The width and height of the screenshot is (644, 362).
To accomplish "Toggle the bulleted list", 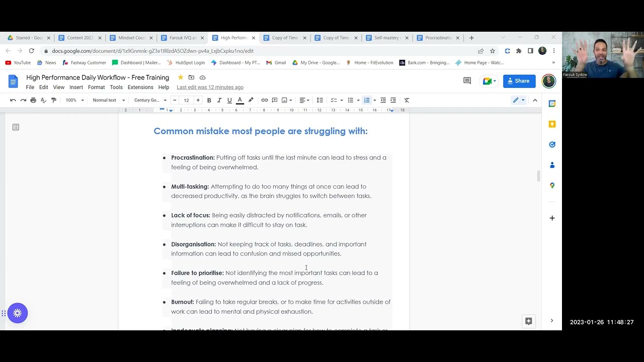I will coord(351,100).
